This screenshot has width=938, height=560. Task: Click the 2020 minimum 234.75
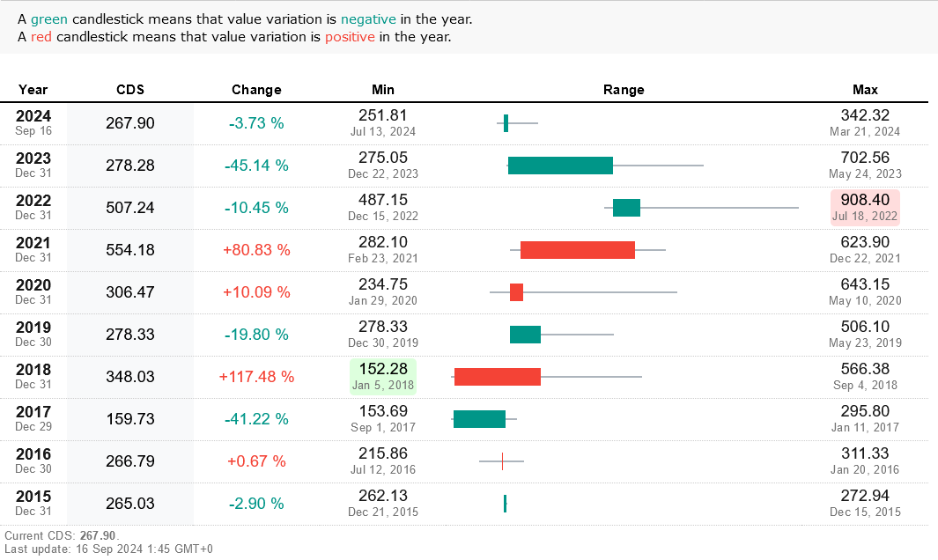[383, 284]
